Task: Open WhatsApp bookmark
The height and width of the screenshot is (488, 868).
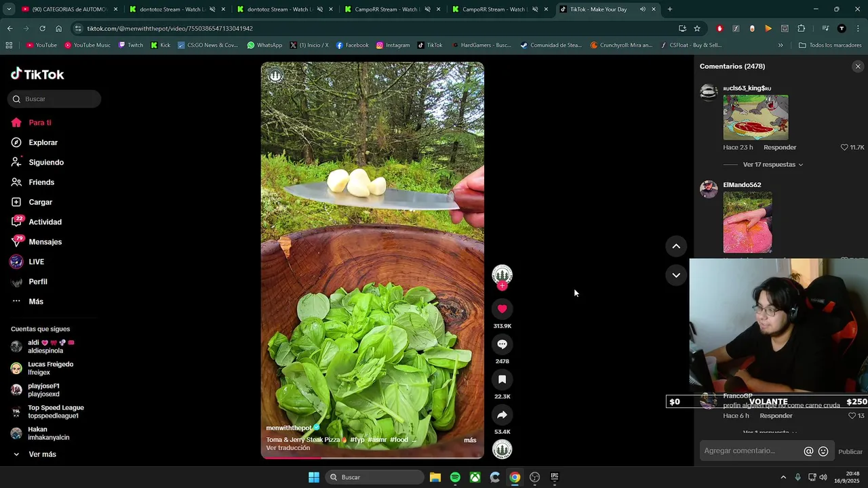Action: (264, 45)
